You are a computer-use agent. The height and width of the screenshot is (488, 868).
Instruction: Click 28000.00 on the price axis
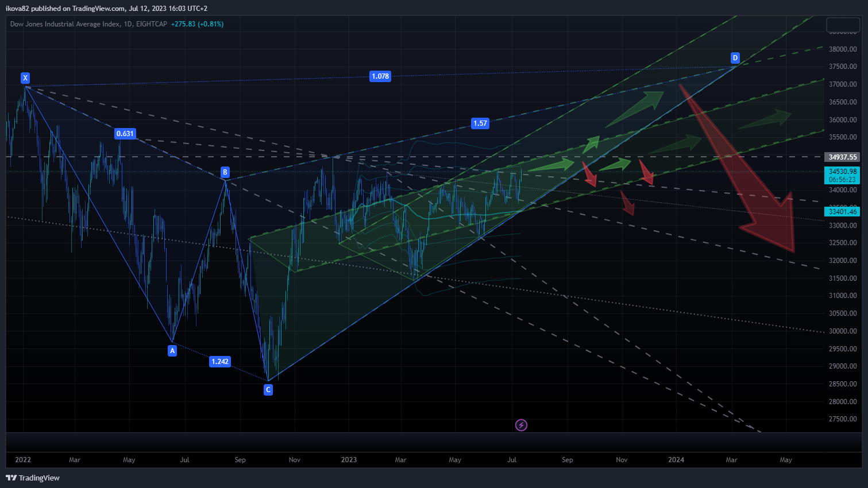point(843,402)
